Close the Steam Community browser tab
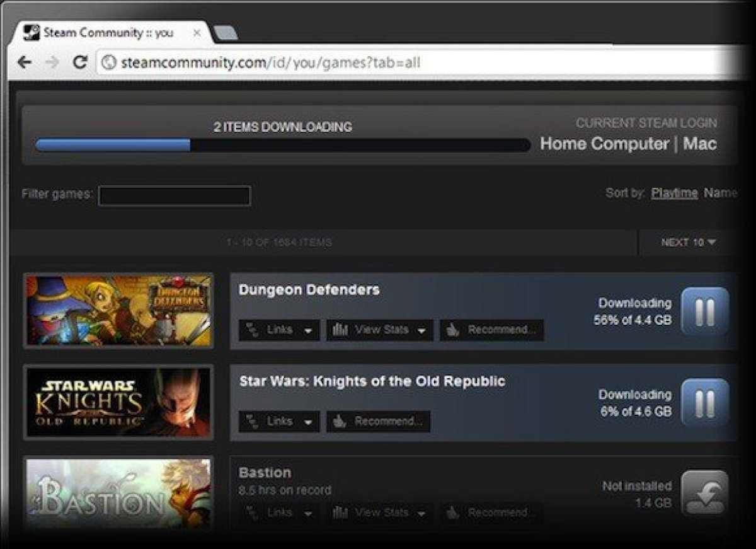The width and height of the screenshot is (756, 549). [197, 33]
